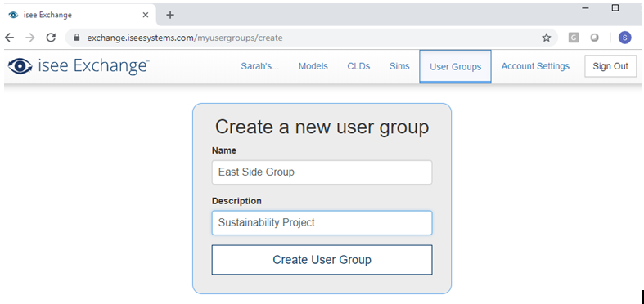Open the Sarah's... navigation link
Screen dimensions: 644x304
tap(260, 66)
